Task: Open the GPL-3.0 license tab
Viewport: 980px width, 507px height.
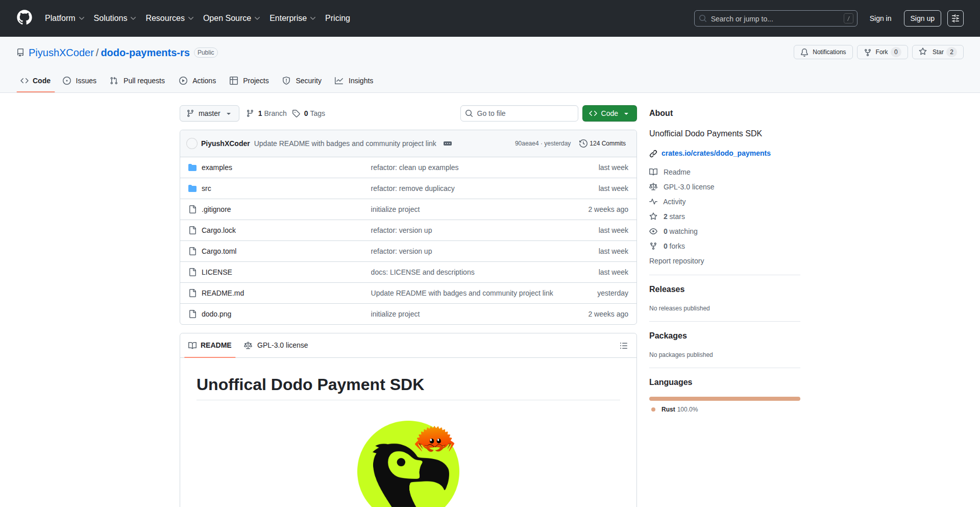Action: pos(276,345)
